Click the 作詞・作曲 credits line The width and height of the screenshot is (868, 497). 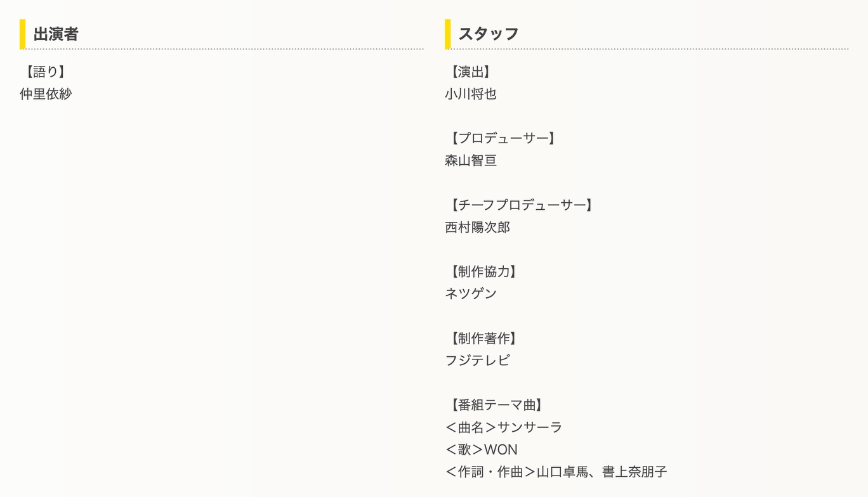(556, 472)
